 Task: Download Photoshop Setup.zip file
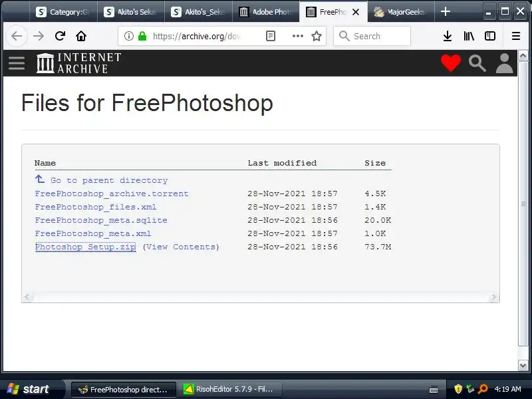(86, 247)
